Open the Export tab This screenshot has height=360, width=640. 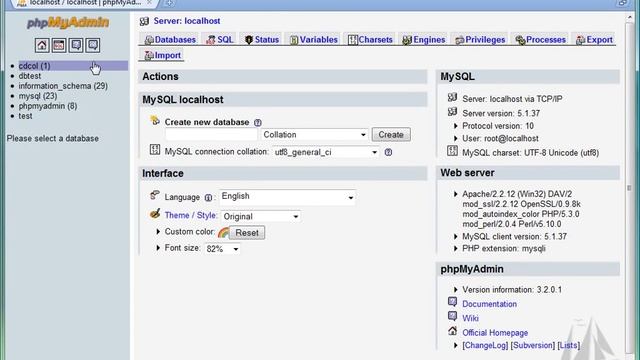pos(594,40)
